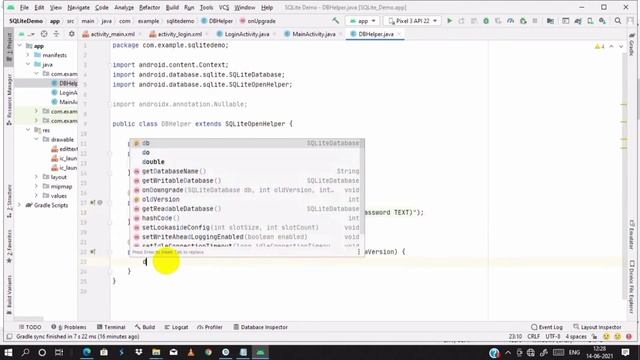Click the red error indicator in status bar
Image resolution: width=640 pixels, height=360 pixels.
(629, 336)
